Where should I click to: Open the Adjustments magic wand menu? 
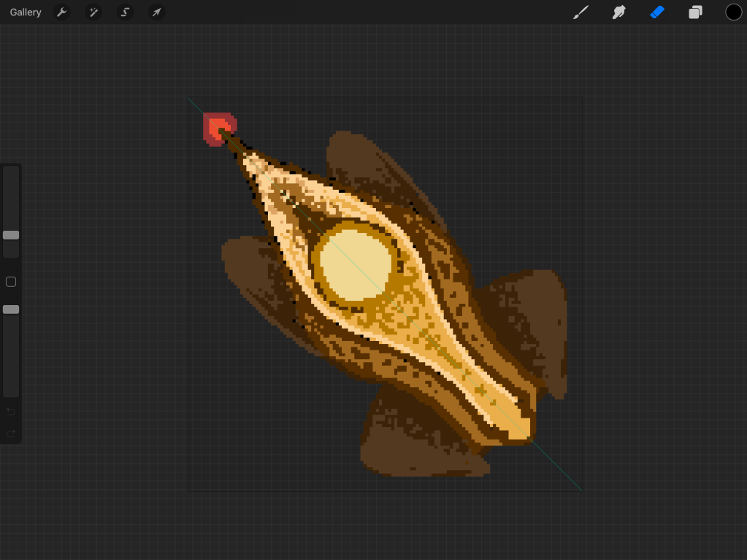pos(93,12)
